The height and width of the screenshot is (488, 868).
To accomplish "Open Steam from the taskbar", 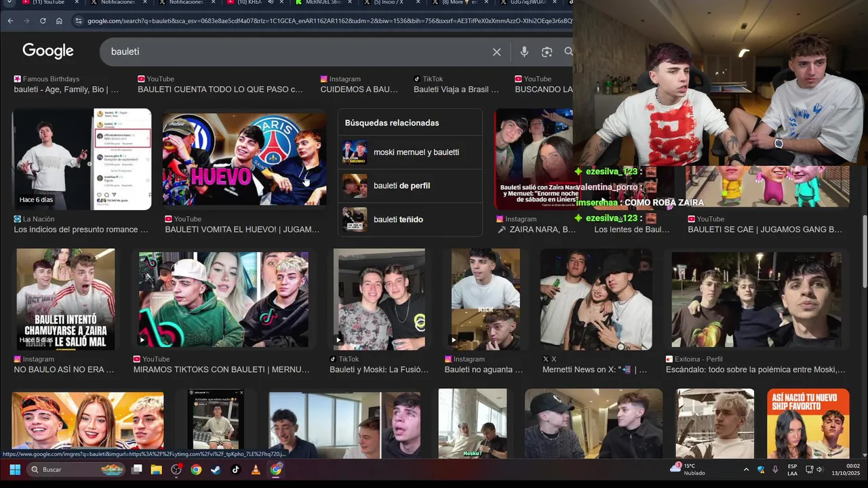I will (216, 469).
